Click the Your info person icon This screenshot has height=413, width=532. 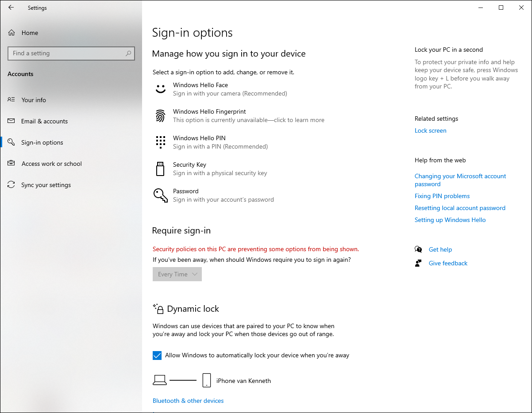12,100
